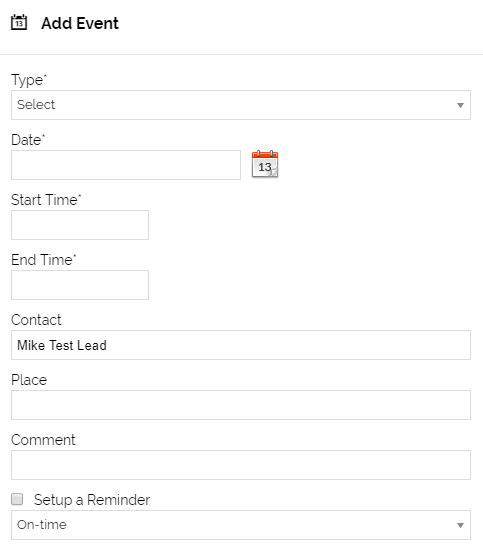
Task: Focus the Place text field
Action: point(241,405)
